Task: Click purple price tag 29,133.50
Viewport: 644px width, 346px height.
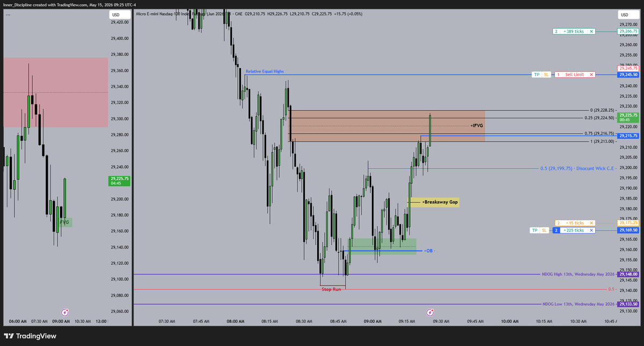Action: [627, 304]
